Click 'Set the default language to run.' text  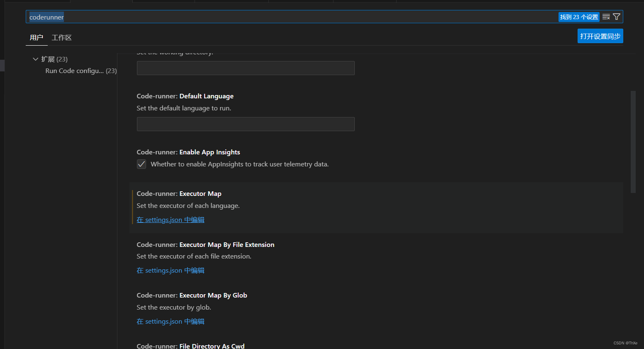(x=184, y=108)
